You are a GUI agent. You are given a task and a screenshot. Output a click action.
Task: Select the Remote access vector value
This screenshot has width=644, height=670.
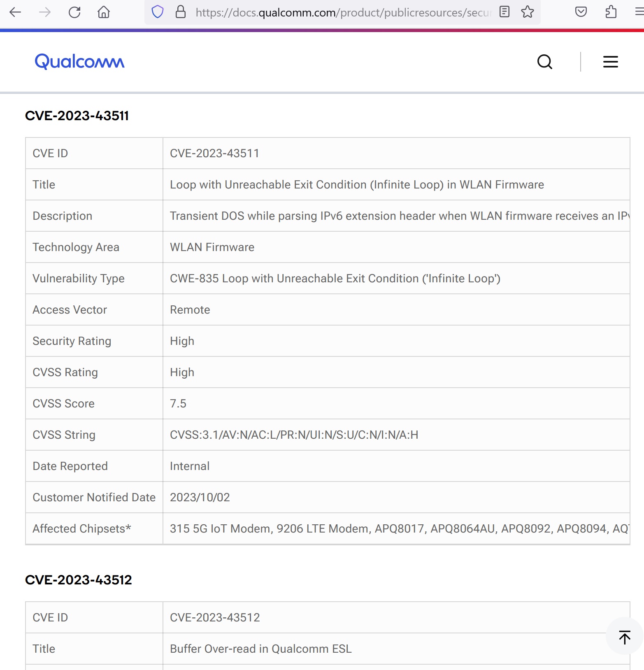(190, 309)
